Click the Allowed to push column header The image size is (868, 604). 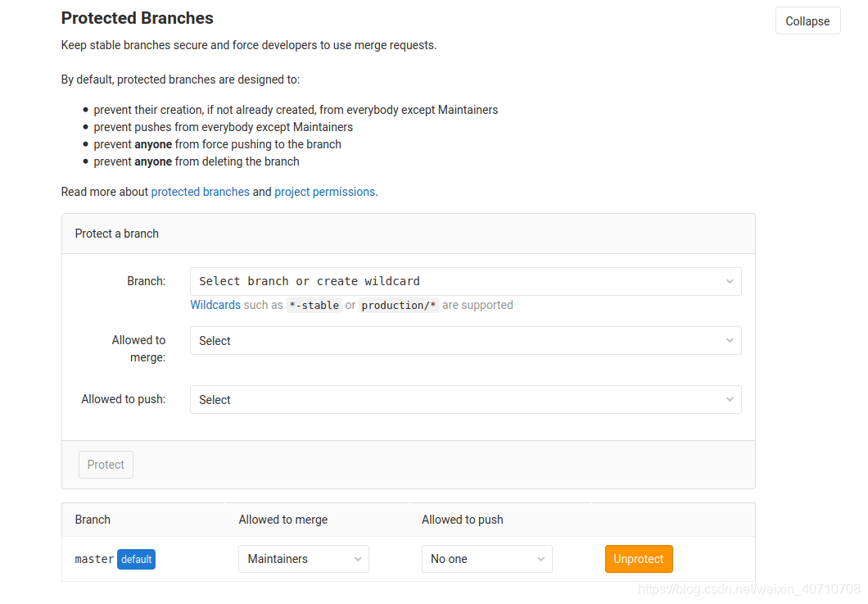(x=462, y=520)
